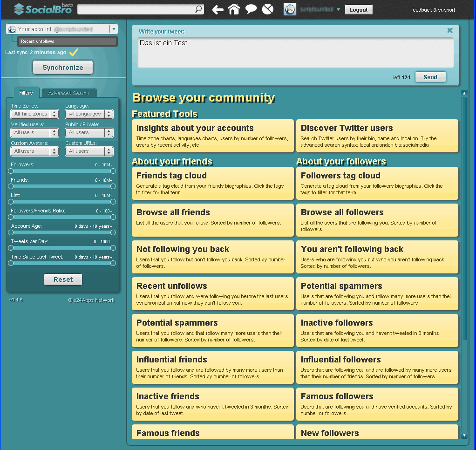476x450 pixels.
Task: Click the magnifier search icon in top bar
Action: (198, 9)
